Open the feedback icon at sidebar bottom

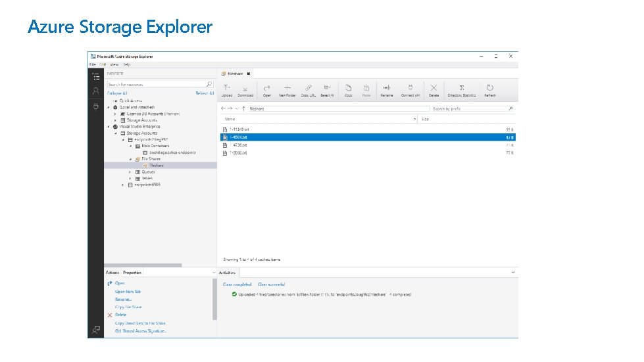[96, 330]
